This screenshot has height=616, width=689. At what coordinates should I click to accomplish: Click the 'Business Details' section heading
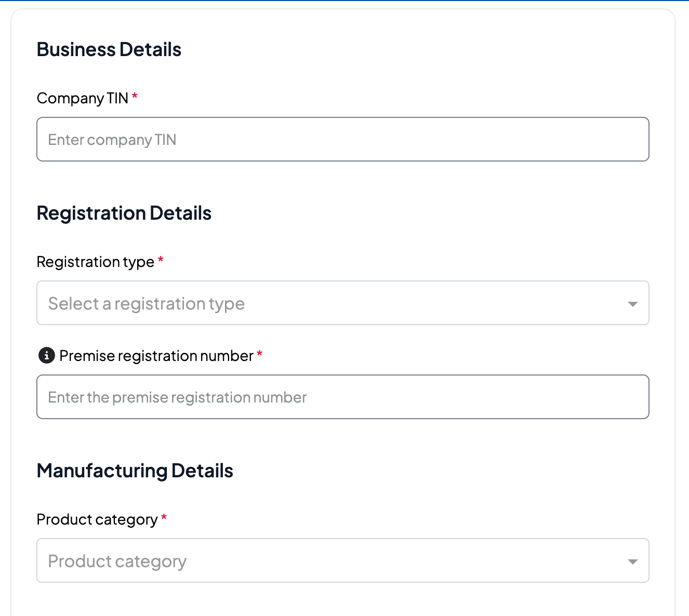coord(109,50)
